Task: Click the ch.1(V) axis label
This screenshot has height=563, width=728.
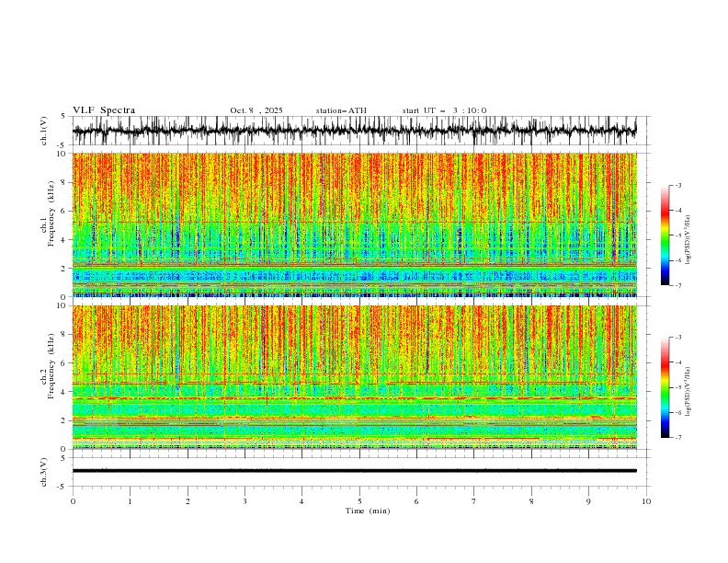Action: (x=44, y=131)
